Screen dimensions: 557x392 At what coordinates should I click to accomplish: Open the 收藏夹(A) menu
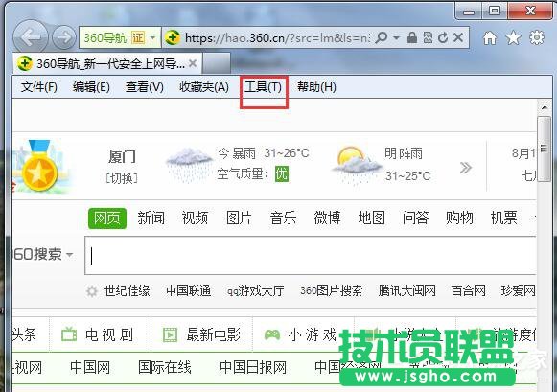204,86
